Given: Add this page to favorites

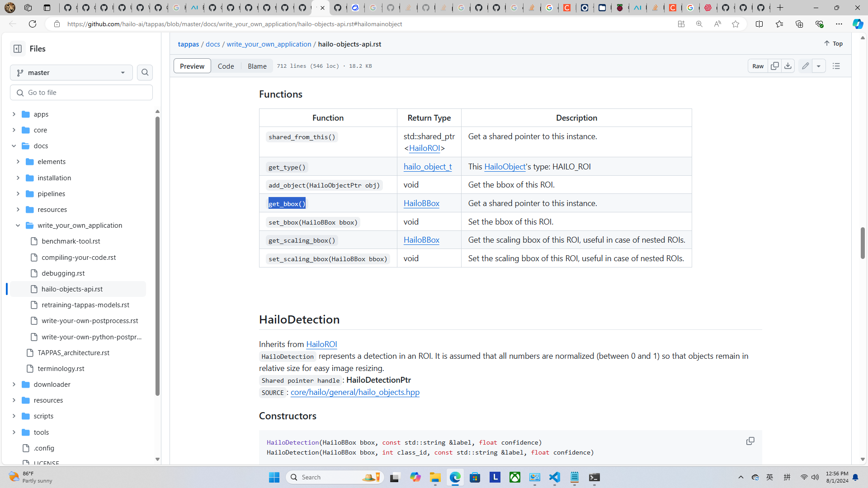Looking at the screenshot, I should point(736,24).
